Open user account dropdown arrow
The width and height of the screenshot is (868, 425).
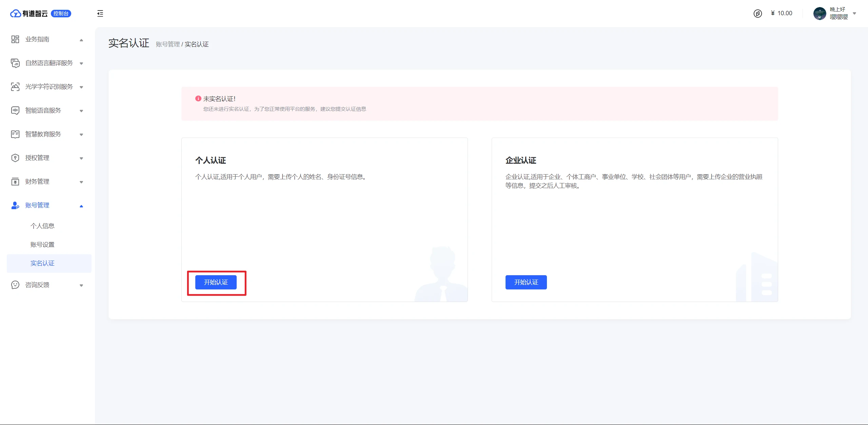click(x=854, y=14)
